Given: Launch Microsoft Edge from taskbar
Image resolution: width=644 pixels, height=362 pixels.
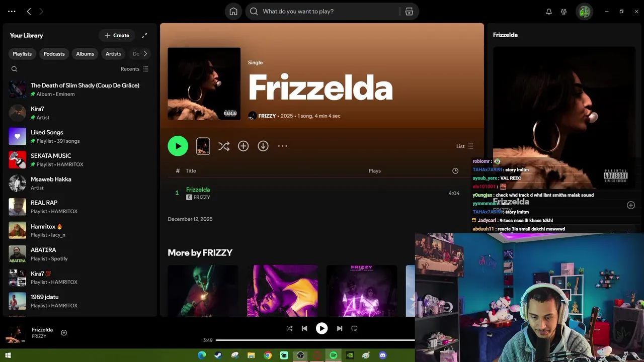Looking at the screenshot, I should [x=202, y=355].
